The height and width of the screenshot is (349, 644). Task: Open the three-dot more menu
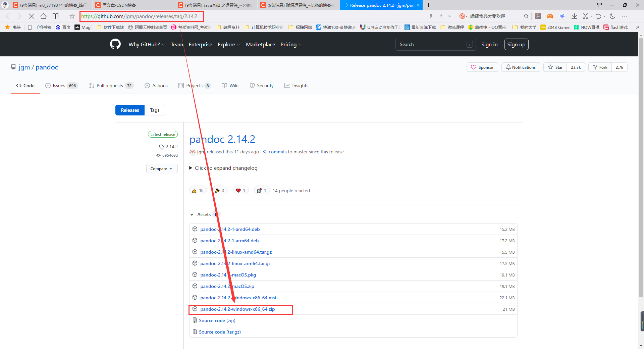coord(624,16)
